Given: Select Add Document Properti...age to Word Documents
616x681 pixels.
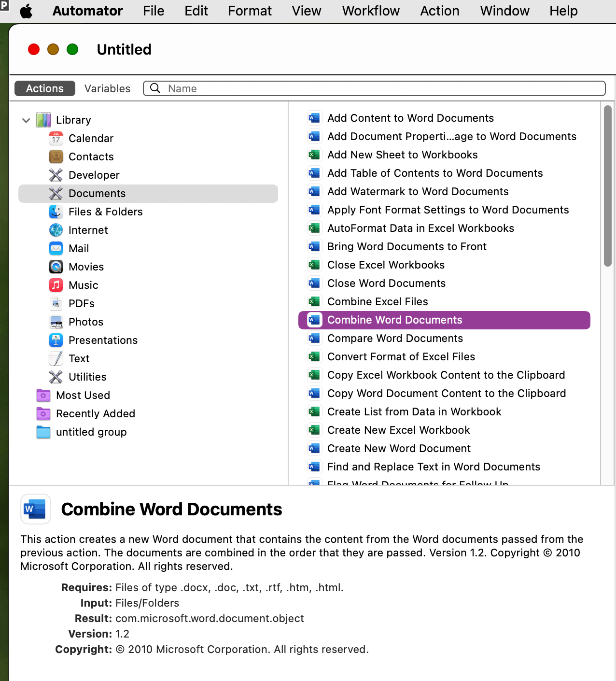Looking at the screenshot, I should (x=452, y=136).
